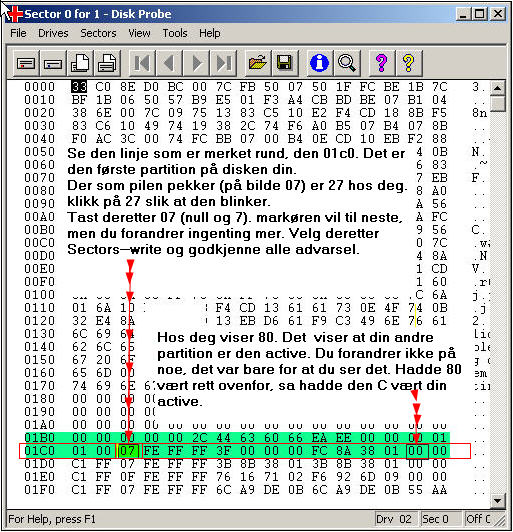Click the floppy disk save icon

click(285, 63)
